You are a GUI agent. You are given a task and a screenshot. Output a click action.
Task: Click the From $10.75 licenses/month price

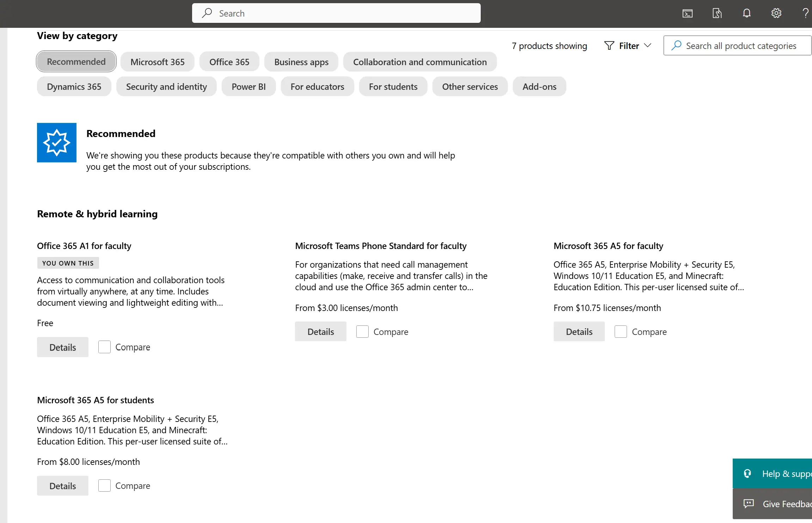(x=607, y=307)
